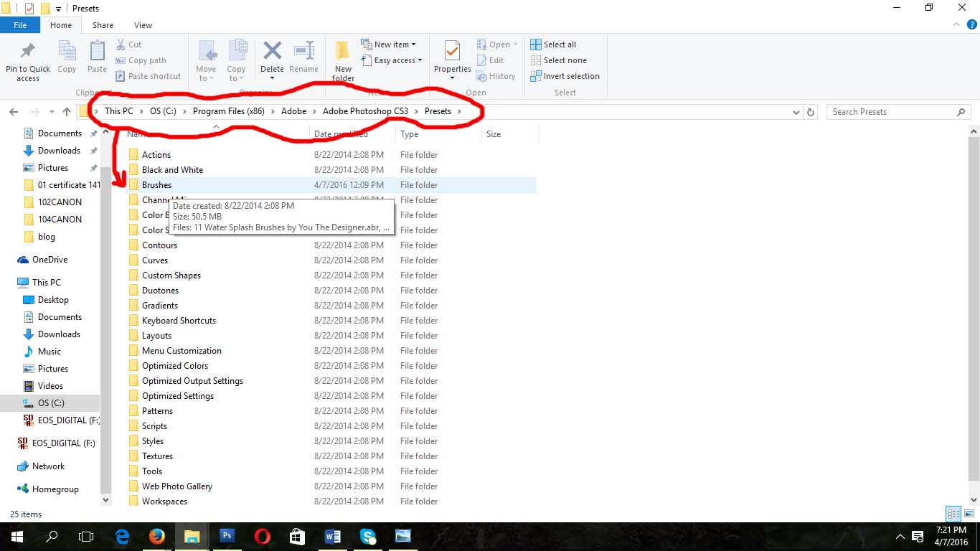This screenshot has height=551, width=980.
Task: Open Skype from the taskbar
Action: tap(367, 536)
